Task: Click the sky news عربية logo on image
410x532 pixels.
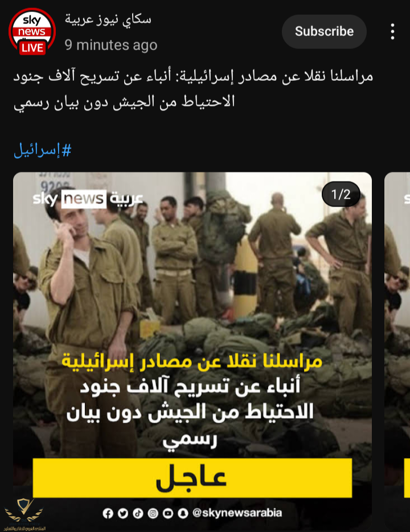Action: pos(88,199)
